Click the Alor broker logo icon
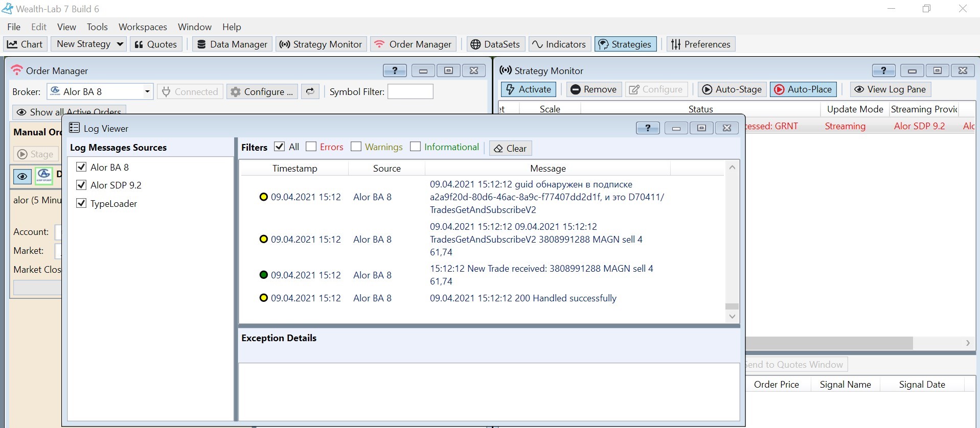Image resolution: width=980 pixels, height=428 pixels. click(44, 176)
